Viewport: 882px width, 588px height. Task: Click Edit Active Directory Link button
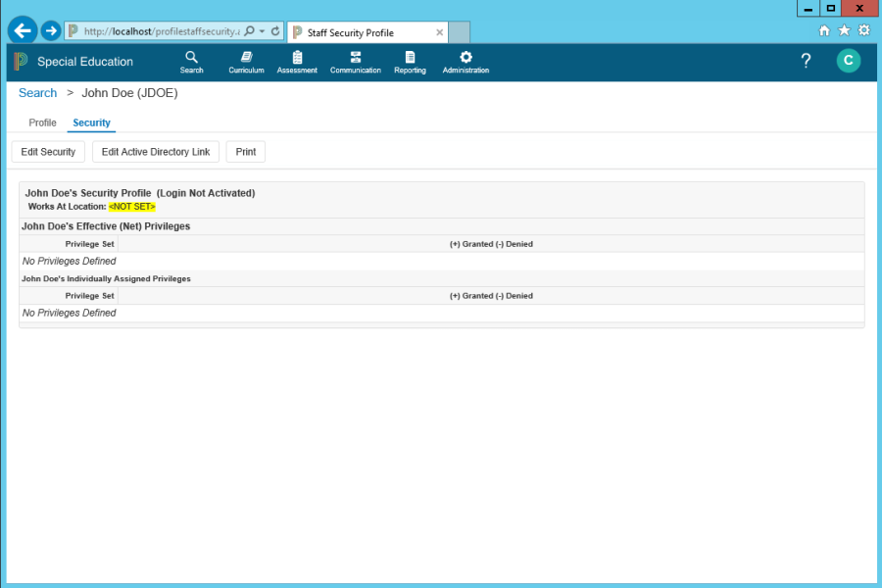coord(156,152)
